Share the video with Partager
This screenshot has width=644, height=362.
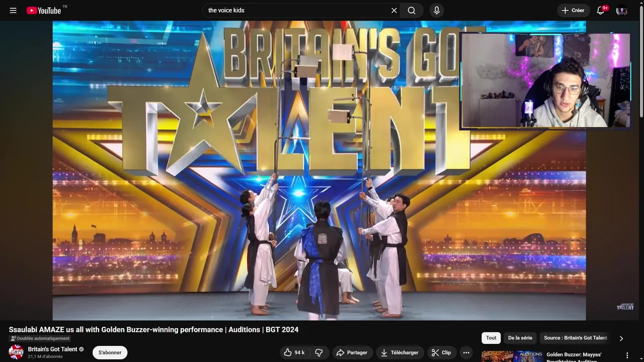coord(352,352)
